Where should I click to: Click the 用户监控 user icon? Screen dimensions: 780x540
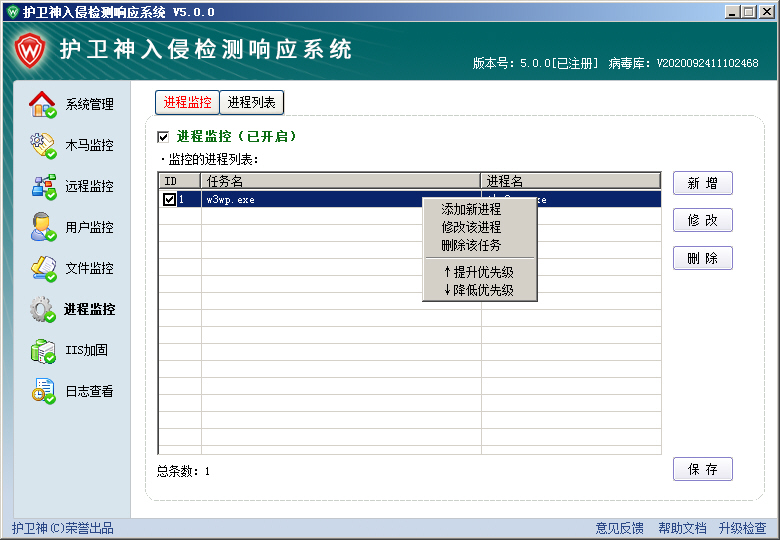[x=42, y=227]
